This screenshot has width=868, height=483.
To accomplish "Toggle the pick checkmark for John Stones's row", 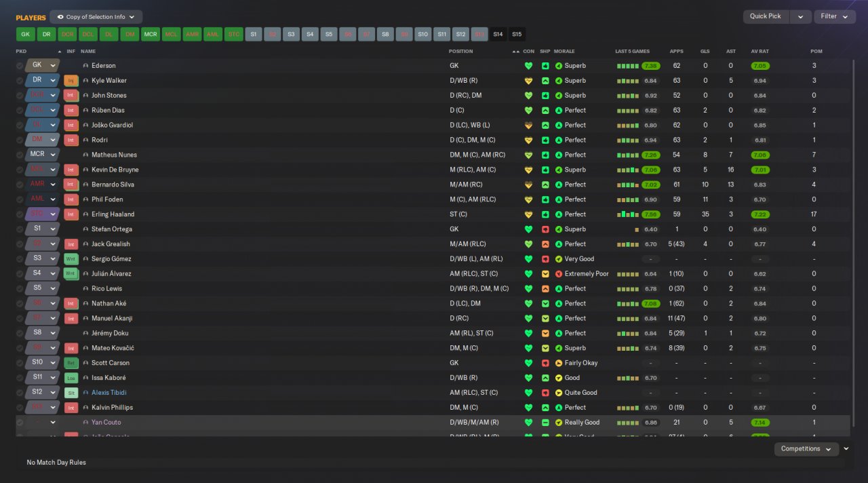I will (20, 96).
